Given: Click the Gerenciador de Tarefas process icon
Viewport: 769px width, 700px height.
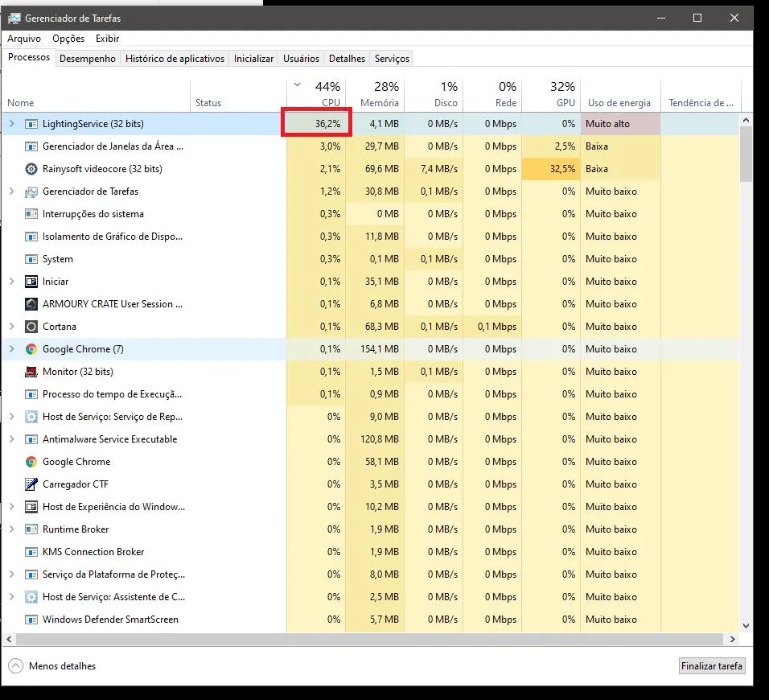Looking at the screenshot, I should click(x=31, y=191).
